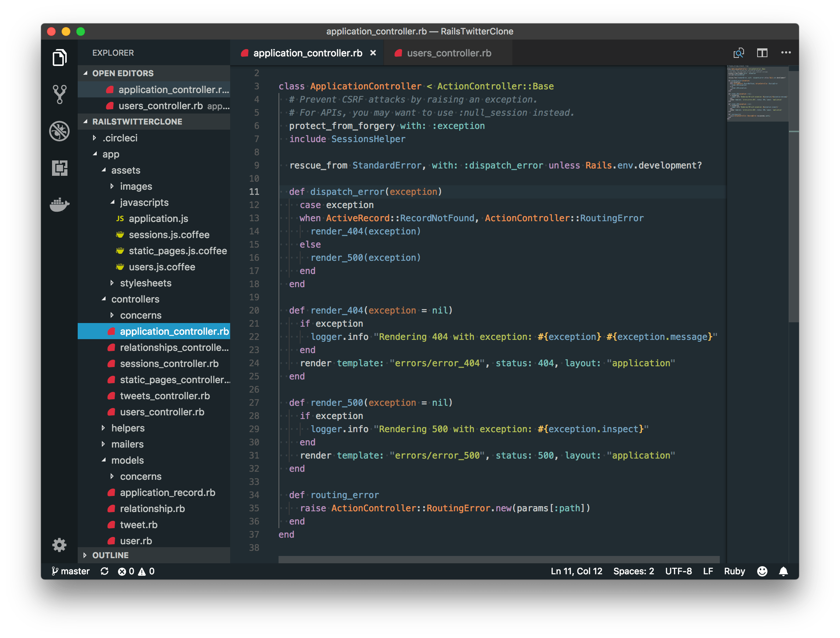Open tweets_controller.rb in file tree
The width and height of the screenshot is (840, 638).
(165, 396)
